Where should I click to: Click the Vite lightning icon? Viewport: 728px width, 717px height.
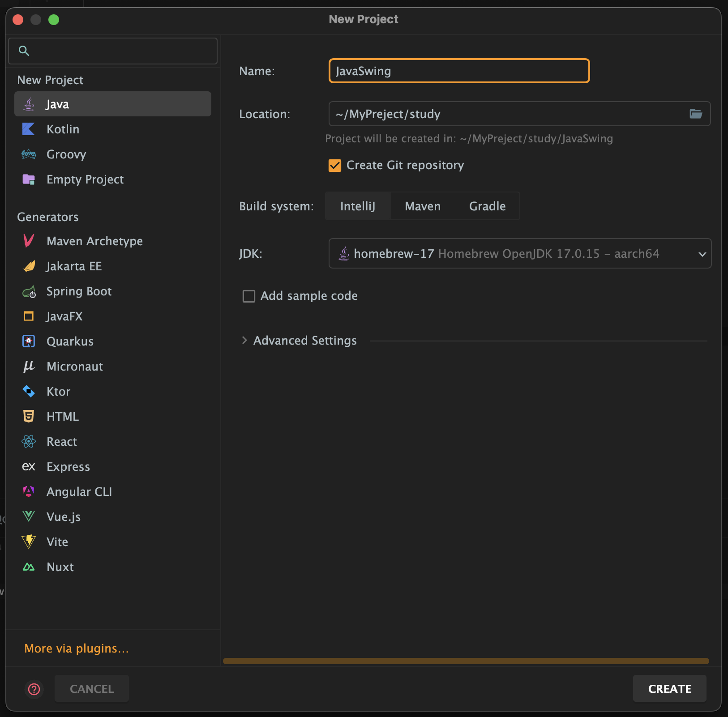pos(29,542)
